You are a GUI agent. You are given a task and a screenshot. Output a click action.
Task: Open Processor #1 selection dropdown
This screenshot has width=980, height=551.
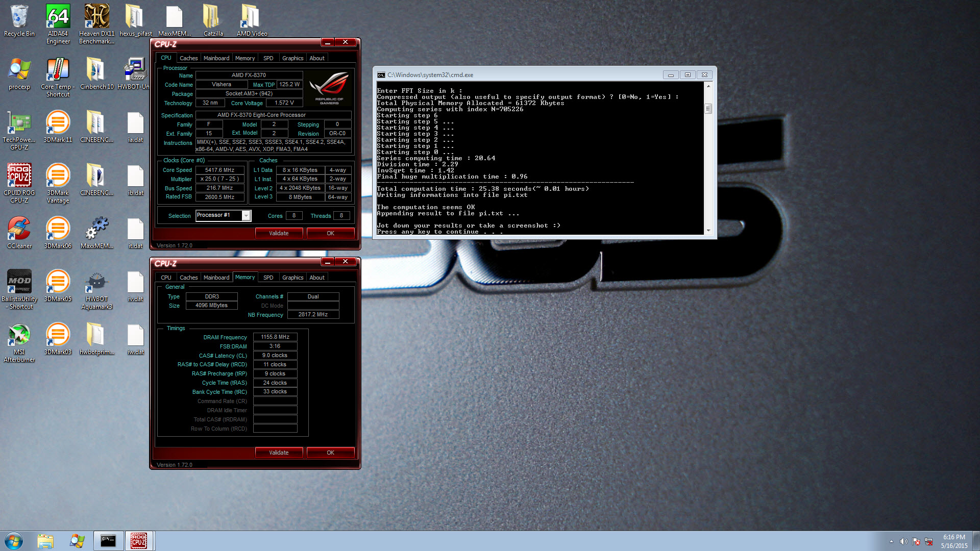coord(223,215)
